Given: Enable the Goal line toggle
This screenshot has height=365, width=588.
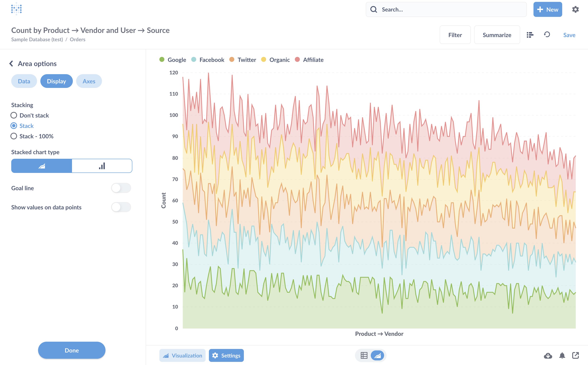Looking at the screenshot, I should click(x=121, y=188).
